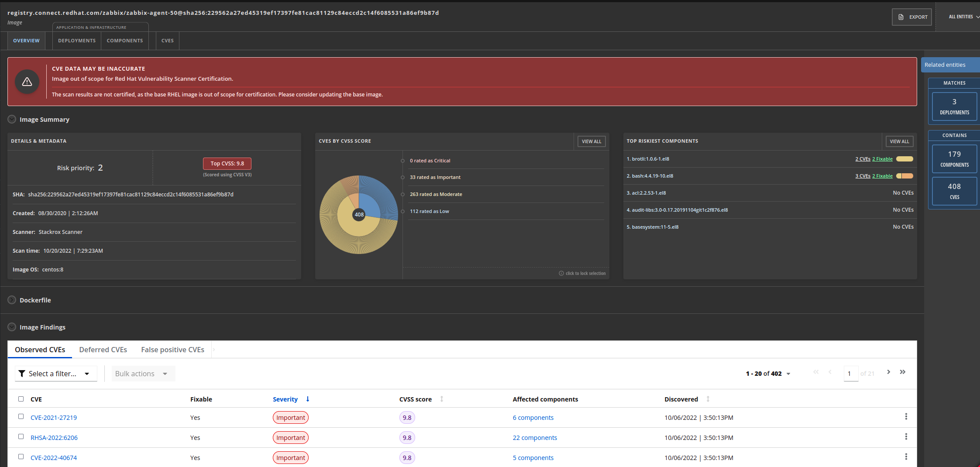
Task: Click View All in CVEs by CVSS Score
Action: (x=591, y=141)
